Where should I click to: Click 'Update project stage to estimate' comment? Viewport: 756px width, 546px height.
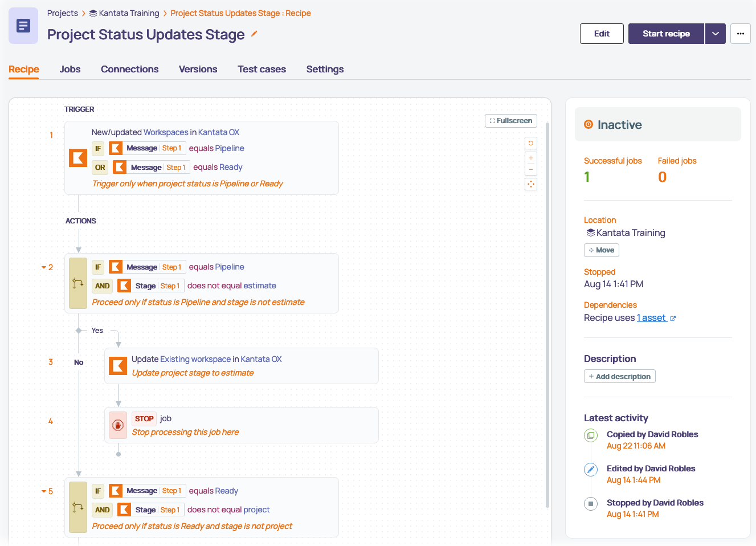pyautogui.click(x=193, y=373)
